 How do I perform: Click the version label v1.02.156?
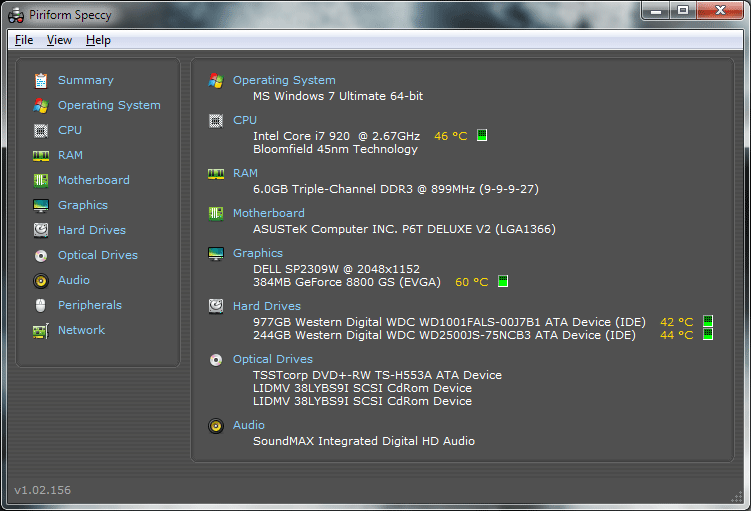(x=43, y=490)
